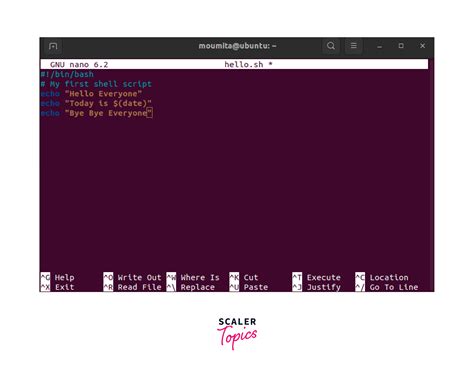Screen dimensions: 474x377
Task: Click the echo "Bye Bye Everyone" line
Action: tap(96, 113)
